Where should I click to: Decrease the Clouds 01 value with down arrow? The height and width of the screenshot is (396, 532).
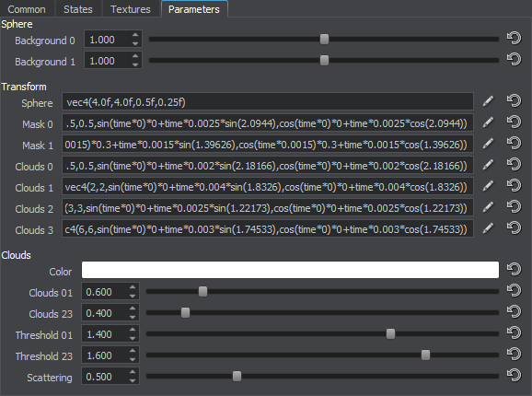[133, 297]
